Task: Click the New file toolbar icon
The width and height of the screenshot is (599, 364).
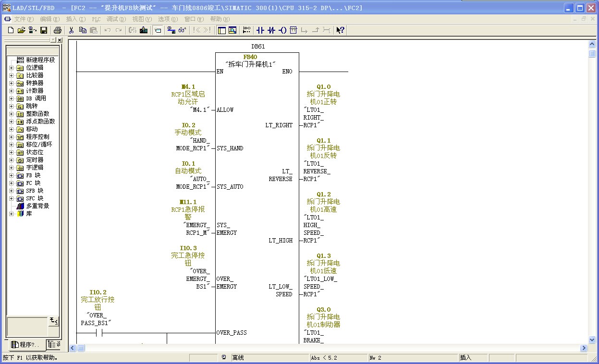Action: pos(11,30)
